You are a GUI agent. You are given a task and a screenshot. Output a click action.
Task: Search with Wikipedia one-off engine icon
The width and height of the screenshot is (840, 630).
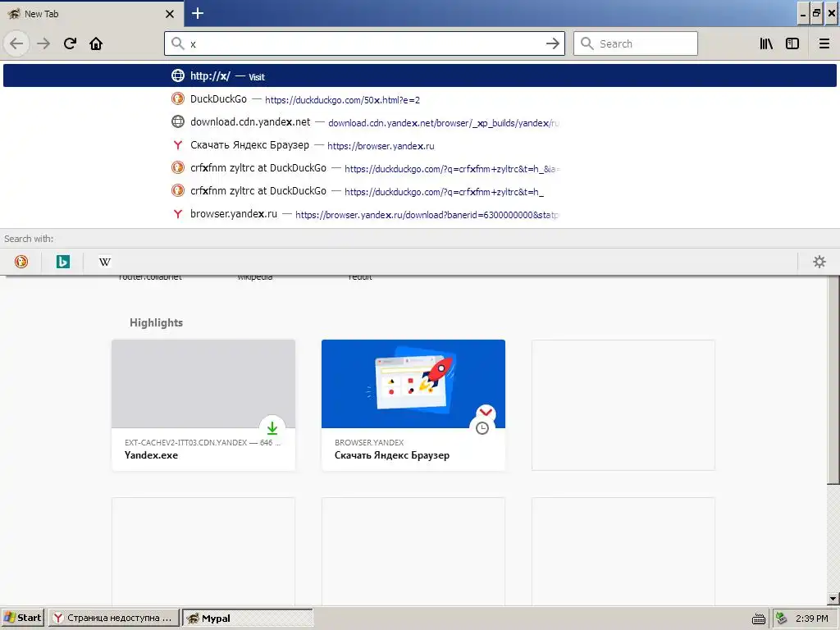pyautogui.click(x=105, y=262)
